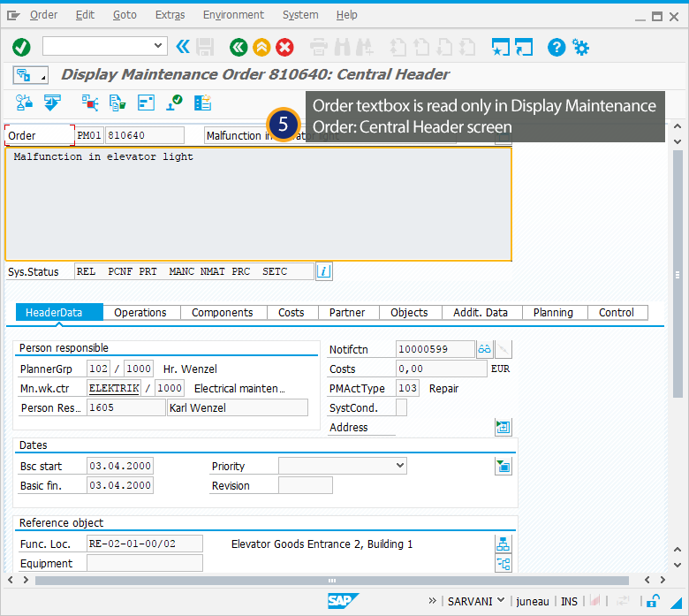Viewport: 689px width, 616px height.
Task: Open the Extras menu
Action: coord(170,15)
